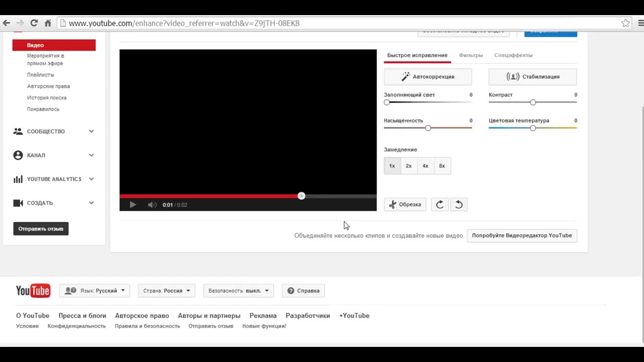Bookmark the page with star icon
This screenshot has width=644, height=362.
pyautogui.click(x=625, y=23)
